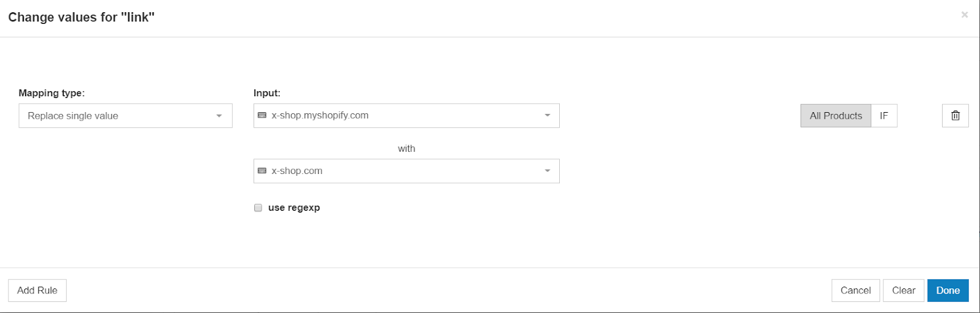Enable the "use regexp" checkbox
This screenshot has width=980, height=313.
(x=258, y=208)
